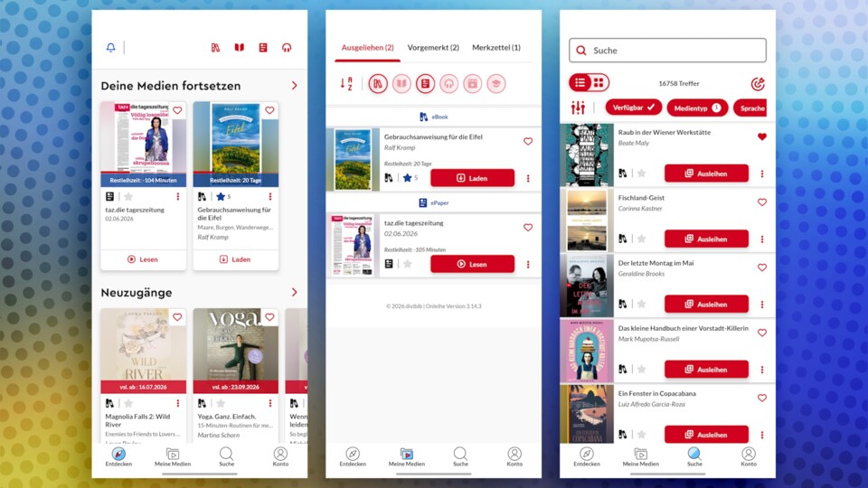Tap Ausleihen for Raub in der Wiener Werkstätte

coord(706,174)
